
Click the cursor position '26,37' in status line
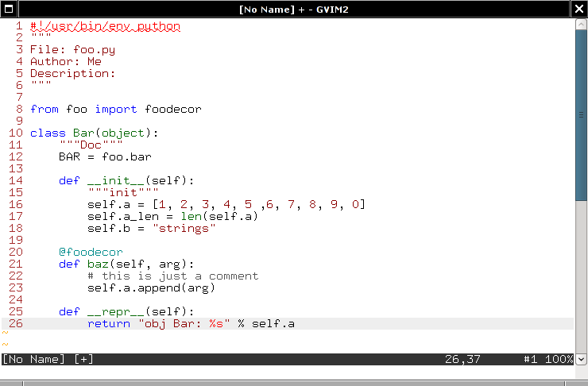click(462, 359)
